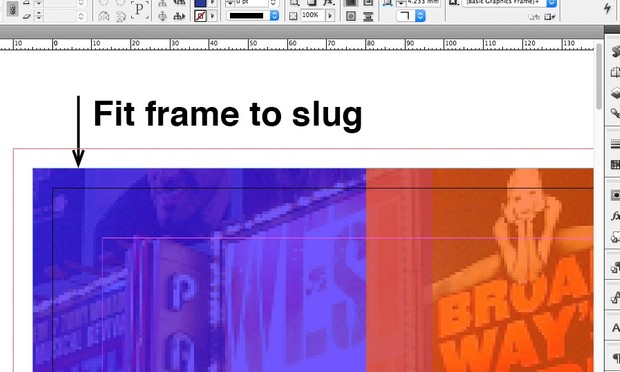Open the Layers panel icon
Viewport: 620px width, 372px height.
tap(615, 93)
